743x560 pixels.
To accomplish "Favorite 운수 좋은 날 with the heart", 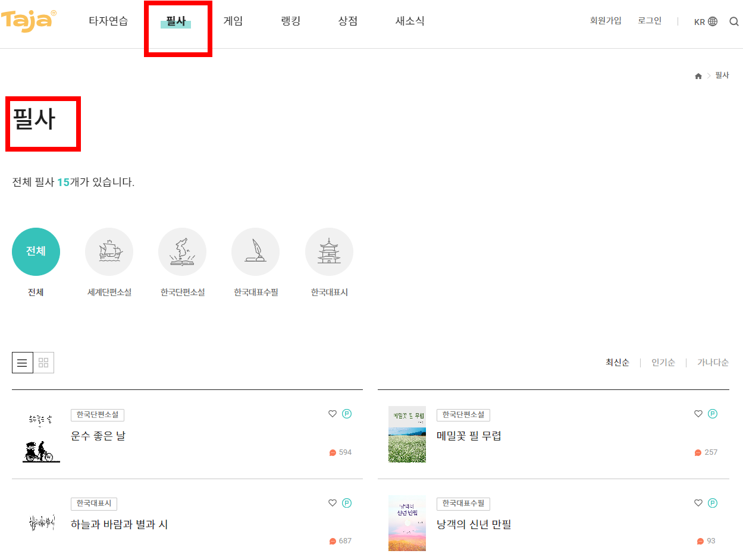I will tap(333, 414).
